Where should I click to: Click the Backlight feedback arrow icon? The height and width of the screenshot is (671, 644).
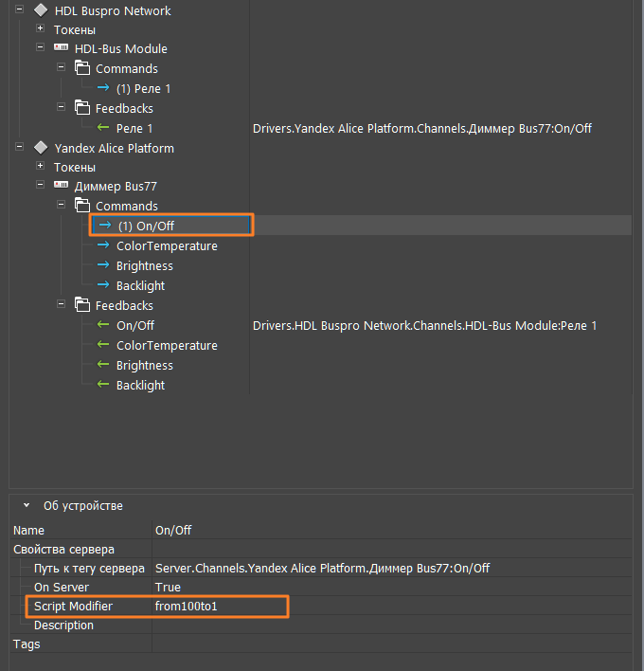[103, 385]
